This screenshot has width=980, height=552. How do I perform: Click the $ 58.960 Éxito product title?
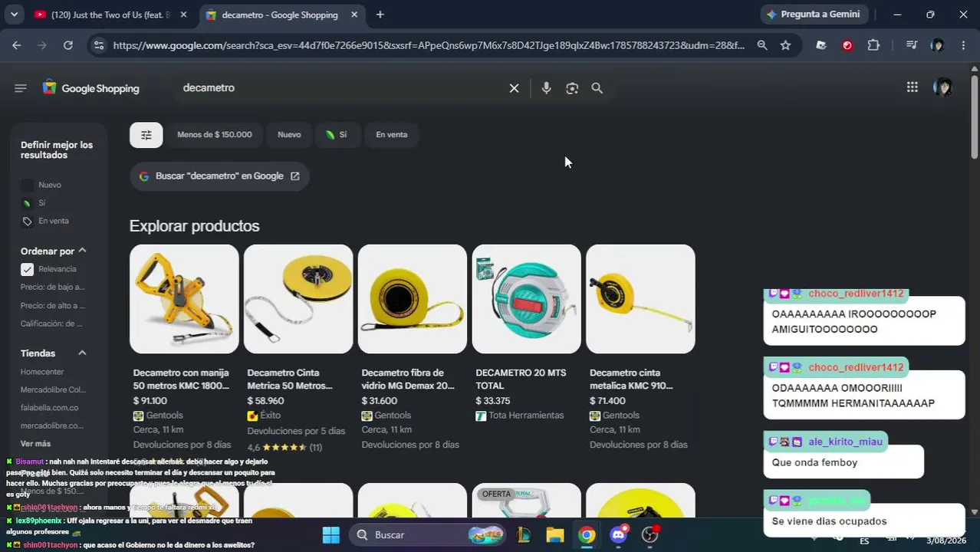tap(290, 379)
